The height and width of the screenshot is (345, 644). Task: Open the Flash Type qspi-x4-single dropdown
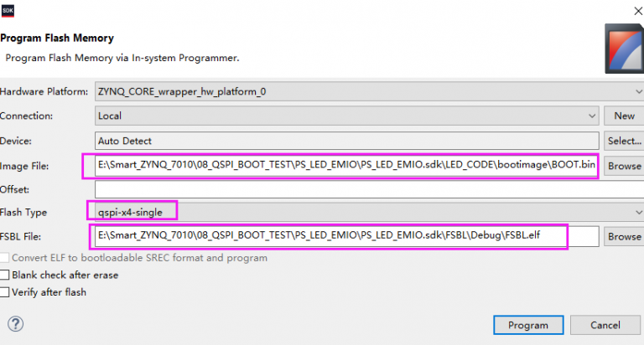tap(369, 211)
